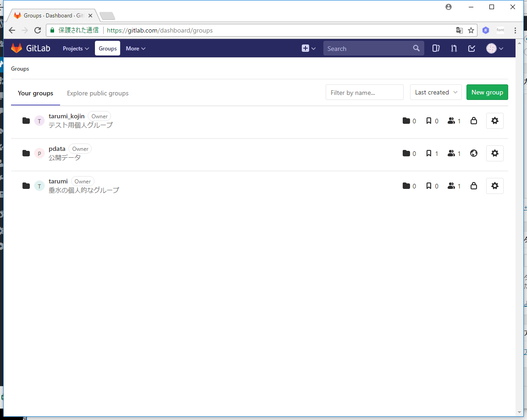527x420 pixels.
Task: Expand the plus create-new dropdown
Action: pyautogui.click(x=309, y=48)
